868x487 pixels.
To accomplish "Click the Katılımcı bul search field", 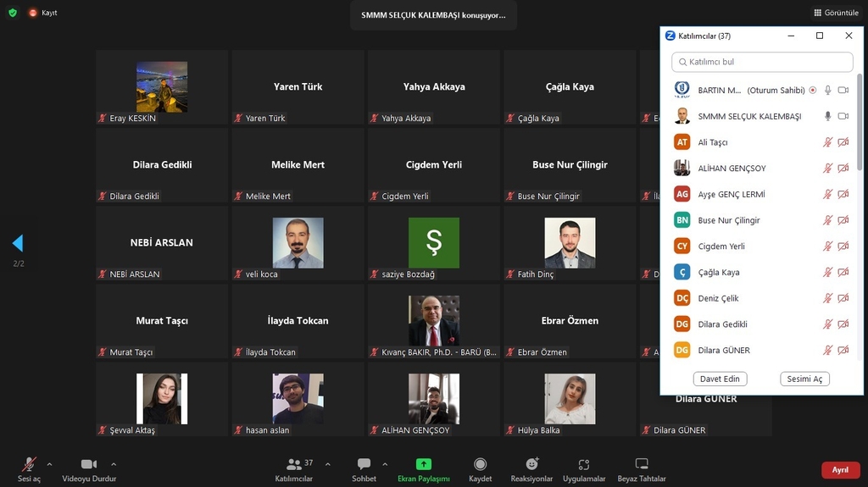I will point(762,62).
